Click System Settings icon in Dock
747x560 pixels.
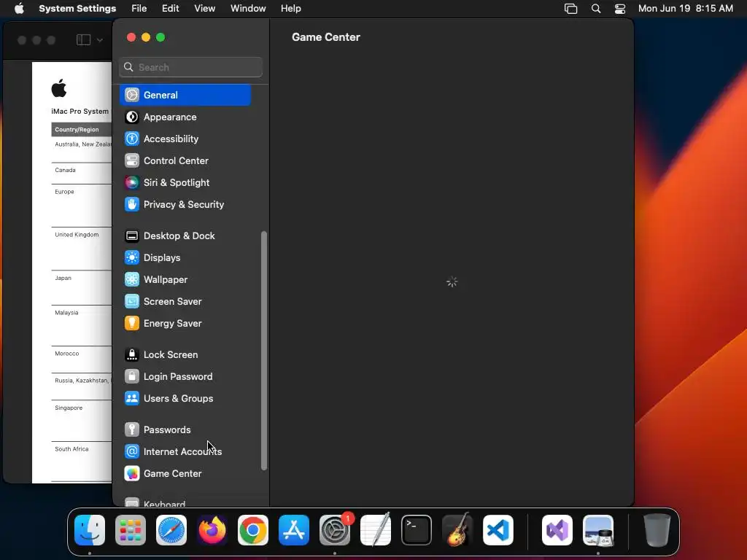point(335,530)
